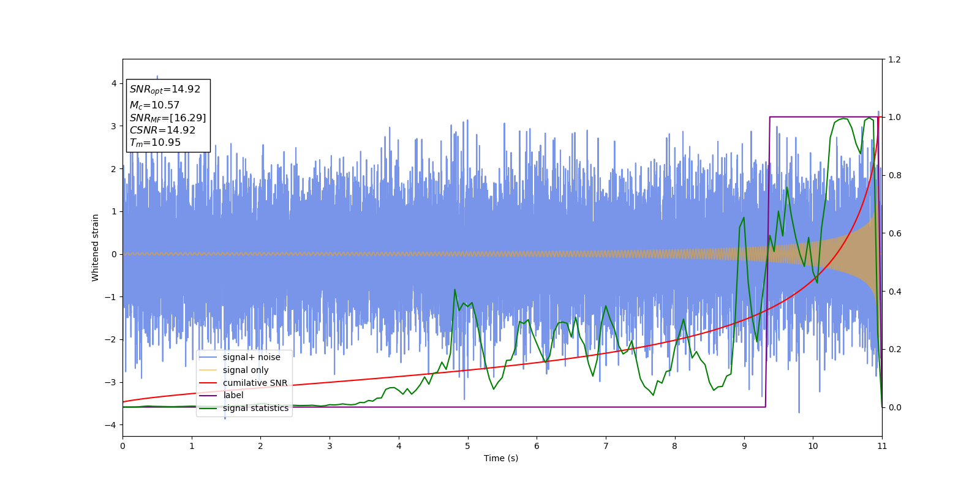Click left axis tick label −3

(x=111, y=382)
